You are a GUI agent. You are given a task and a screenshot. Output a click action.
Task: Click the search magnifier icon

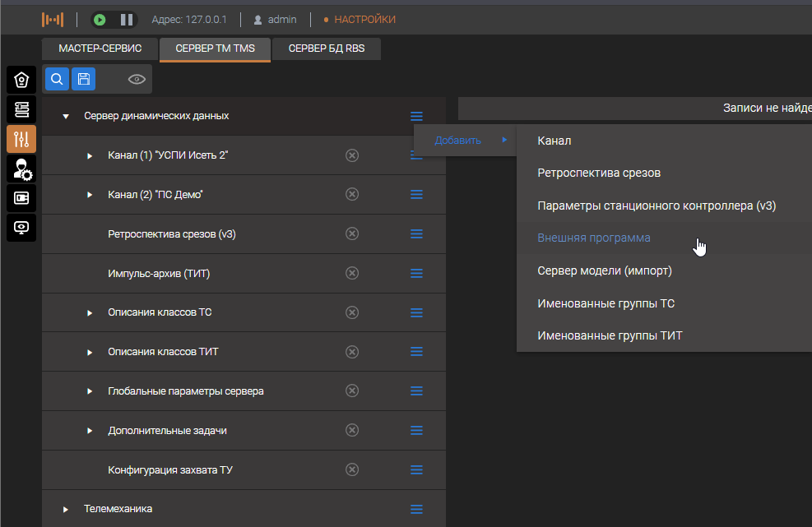pyautogui.click(x=57, y=79)
